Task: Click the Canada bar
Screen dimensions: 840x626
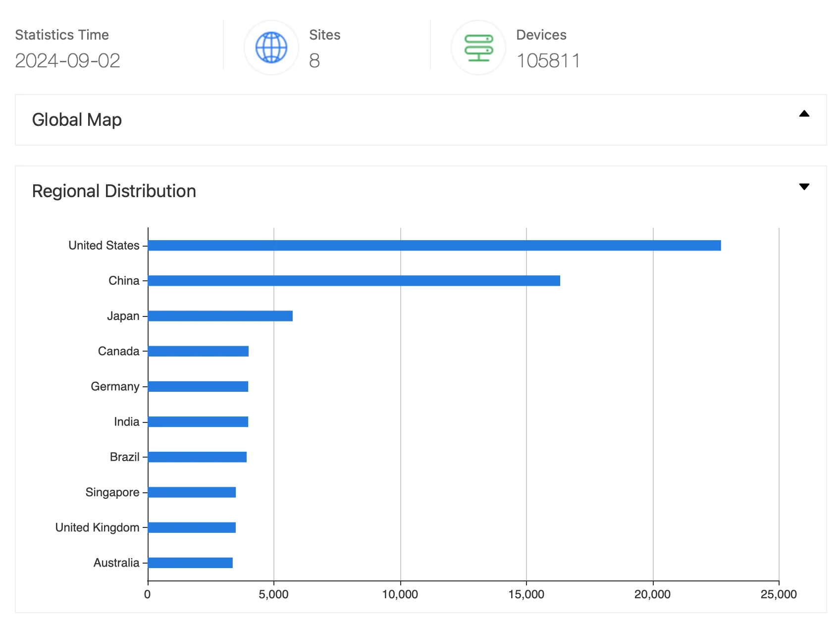Action: click(x=198, y=351)
